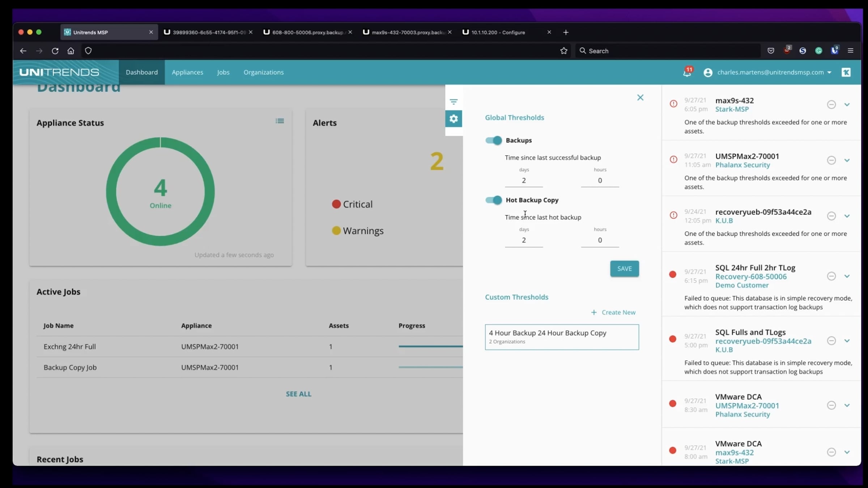
Task: Open the notifications bell with 11 alerts
Action: 687,72
